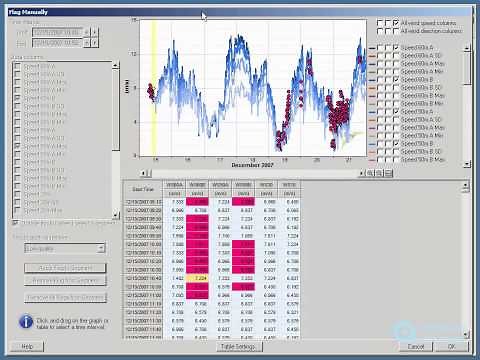This screenshot has height=360, width=480.
Task: Click the first flag button below the flag dropdown
Action: pos(65,268)
